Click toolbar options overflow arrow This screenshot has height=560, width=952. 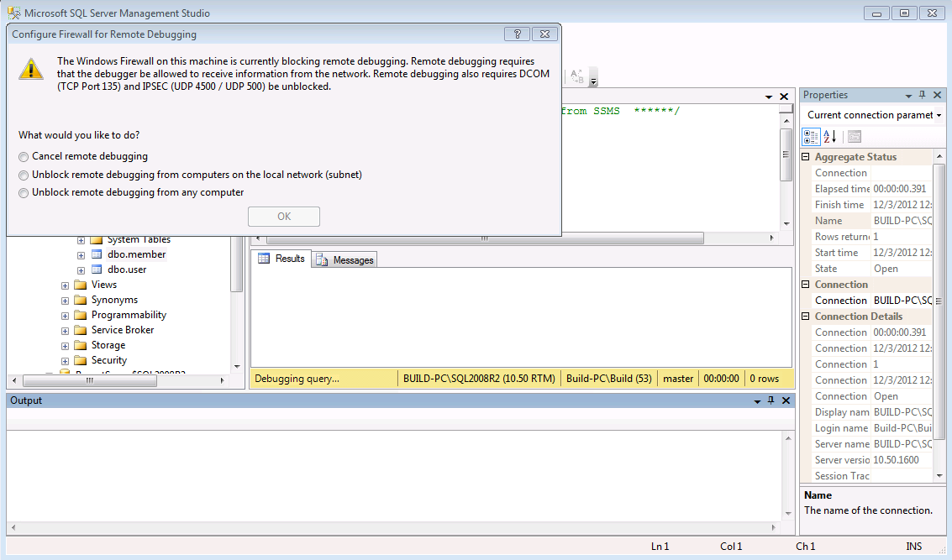tap(594, 79)
